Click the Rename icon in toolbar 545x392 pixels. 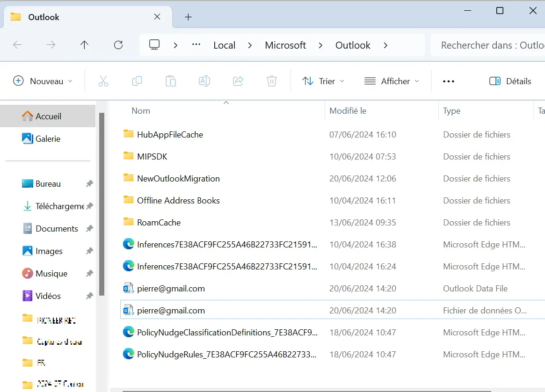tap(204, 81)
